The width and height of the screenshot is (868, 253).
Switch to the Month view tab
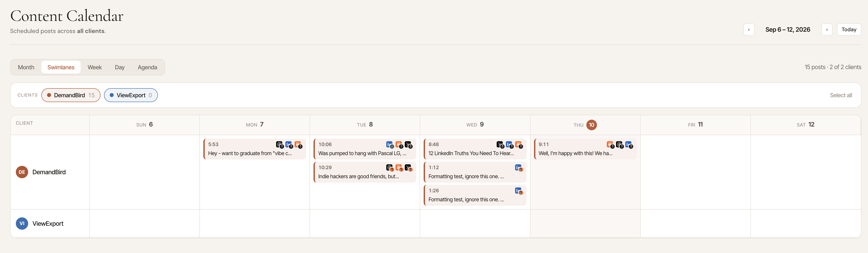[x=26, y=67]
